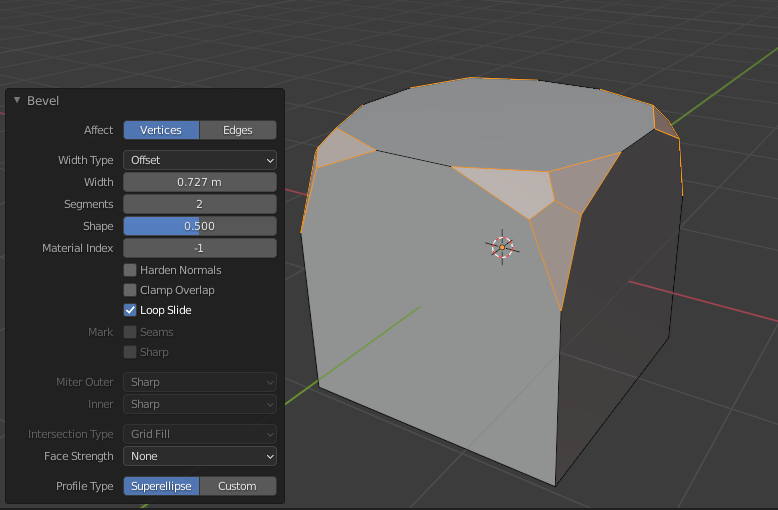This screenshot has width=778, height=510.
Task: Uncheck the Loop Slide checkbox
Action: pos(130,310)
